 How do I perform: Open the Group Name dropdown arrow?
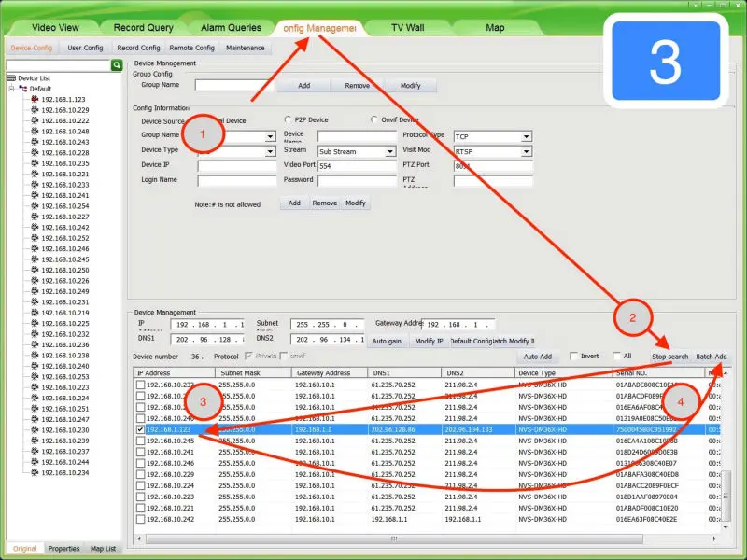click(270, 136)
